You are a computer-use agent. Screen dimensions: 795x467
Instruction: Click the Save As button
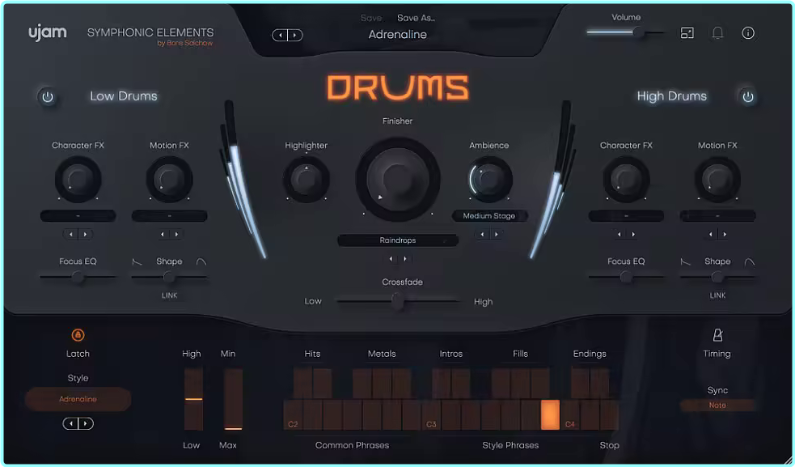416,18
